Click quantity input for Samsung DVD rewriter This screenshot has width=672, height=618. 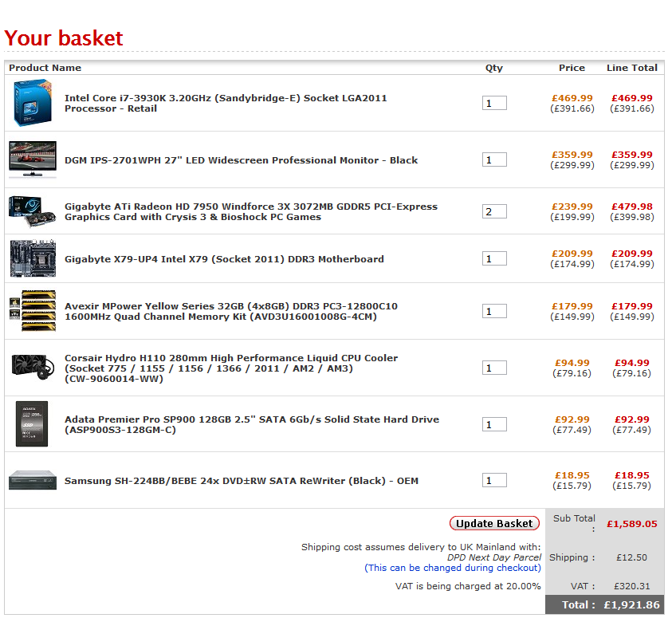pyautogui.click(x=494, y=481)
